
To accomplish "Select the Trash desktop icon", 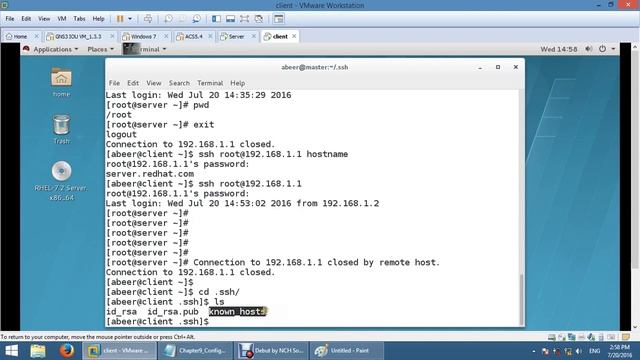I will click(x=61, y=129).
